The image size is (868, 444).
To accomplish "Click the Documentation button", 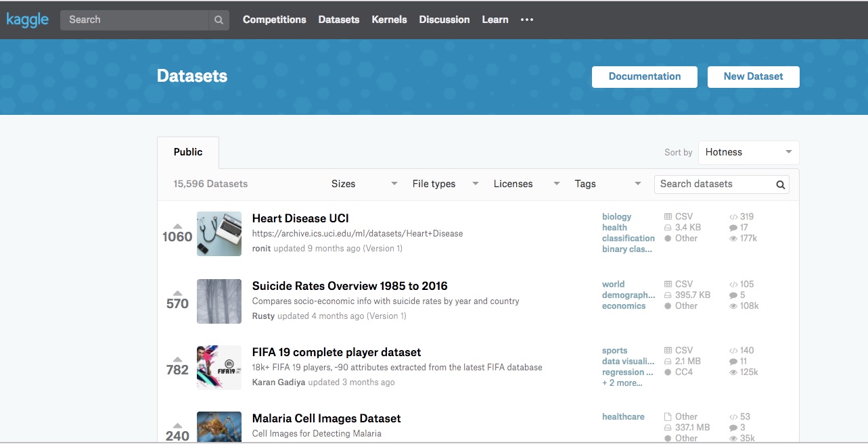I will [x=645, y=76].
